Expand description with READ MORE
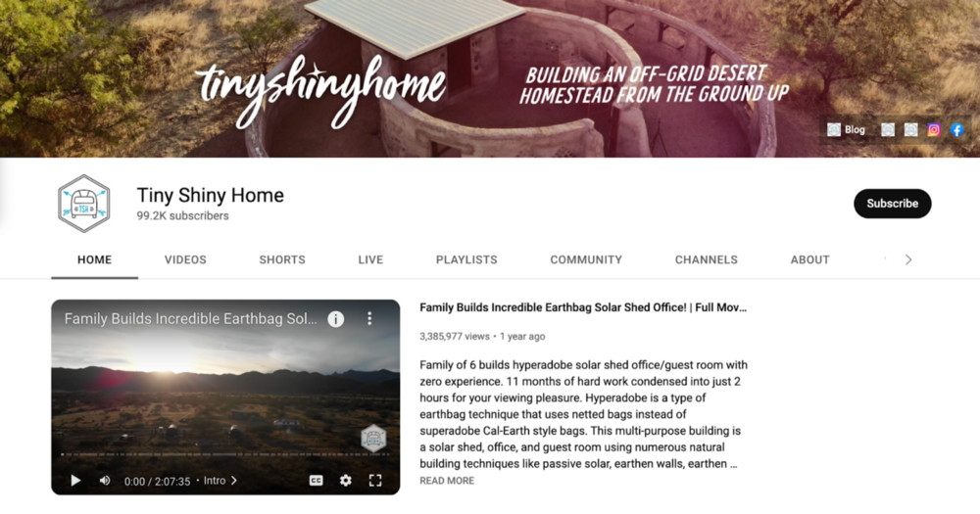 coord(447,481)
